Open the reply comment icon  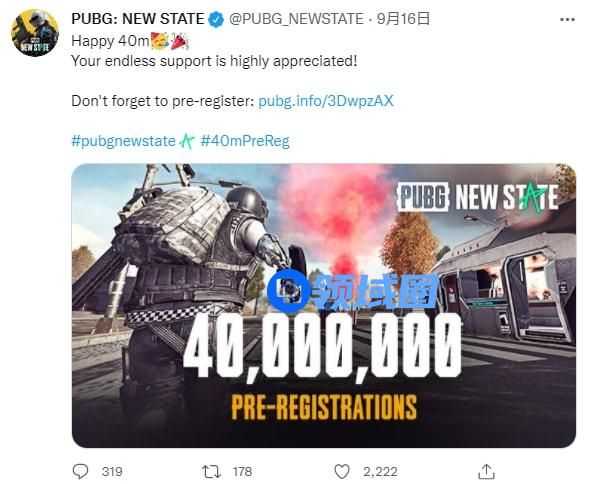point(80,471)
